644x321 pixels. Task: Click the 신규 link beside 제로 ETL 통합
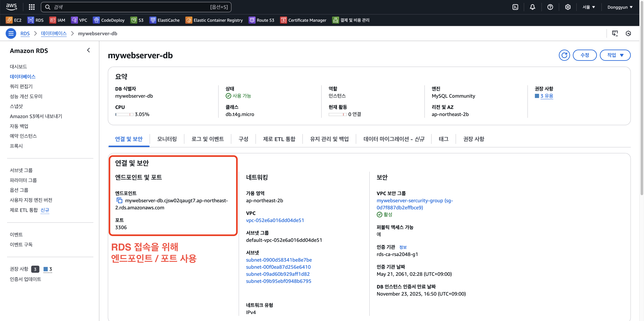click(45, 210)
